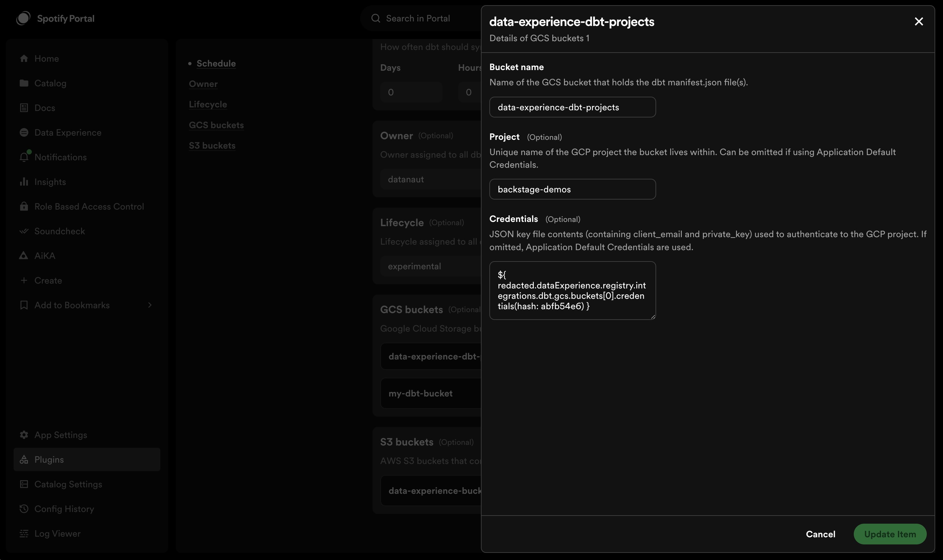The image size is (943, 560).
Task: Select Insights in the sidebar
Action: 87,182
